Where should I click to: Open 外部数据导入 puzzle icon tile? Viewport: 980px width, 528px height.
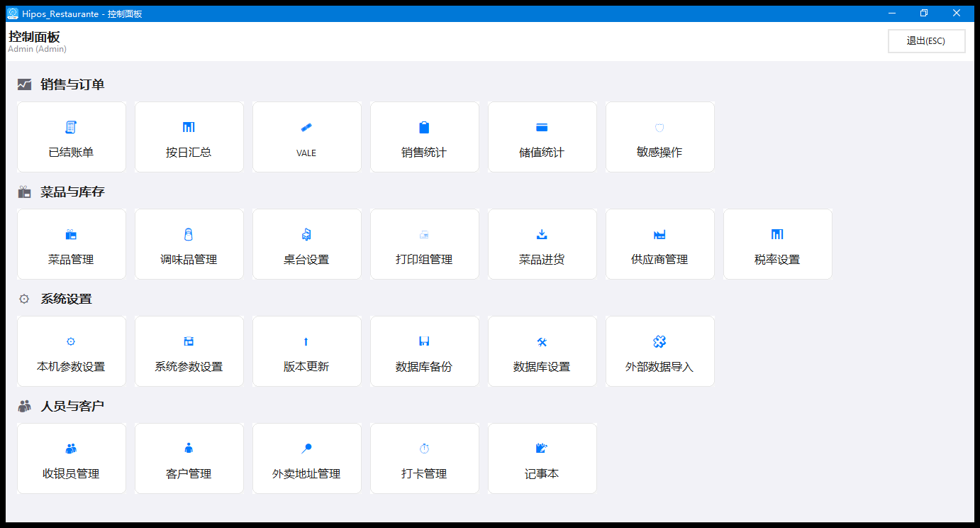click(x=660, y=351)
